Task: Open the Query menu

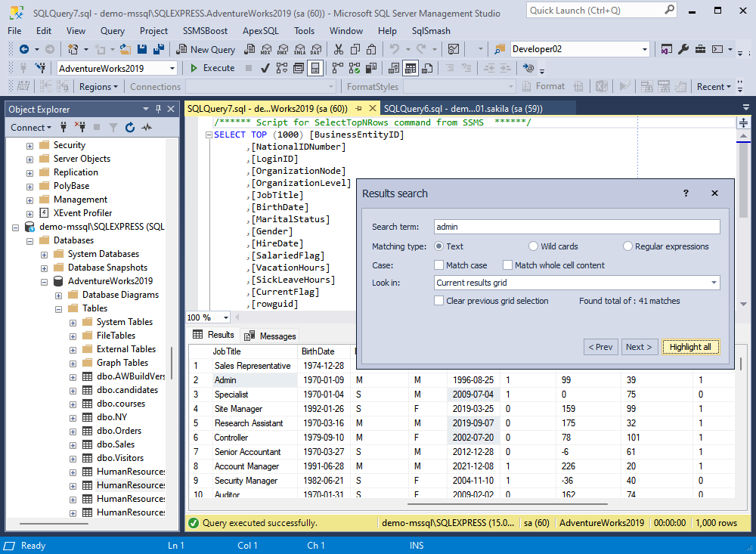Action: coord(113,31)
